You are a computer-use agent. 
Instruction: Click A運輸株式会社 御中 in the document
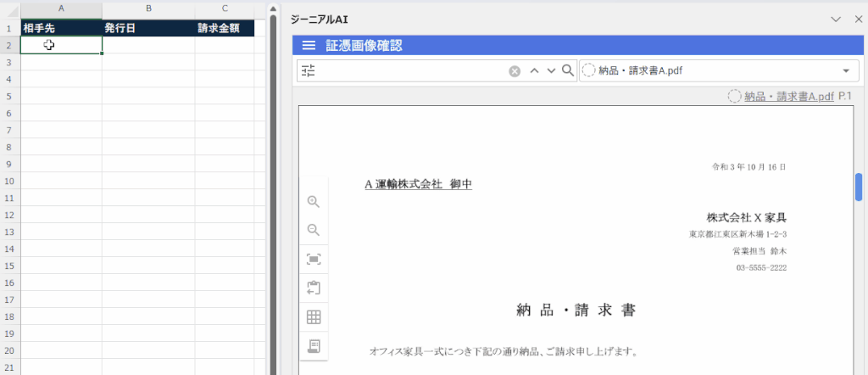(x=419, y=184)
